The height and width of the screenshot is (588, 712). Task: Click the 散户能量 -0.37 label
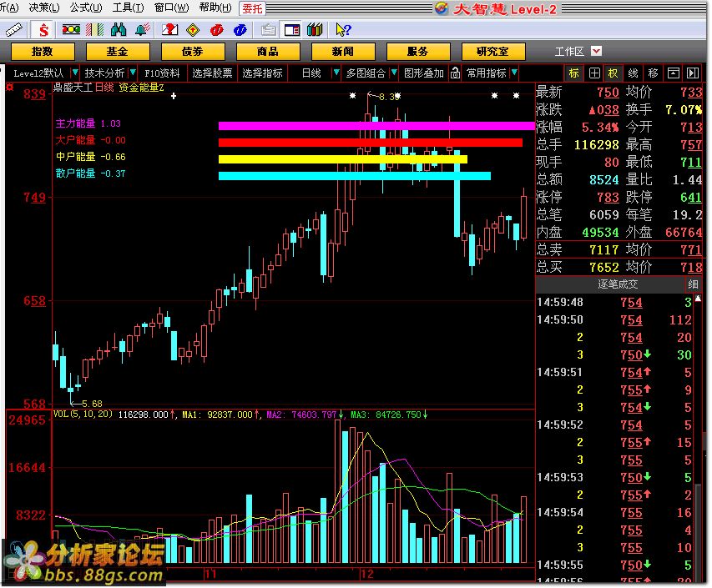90,173
